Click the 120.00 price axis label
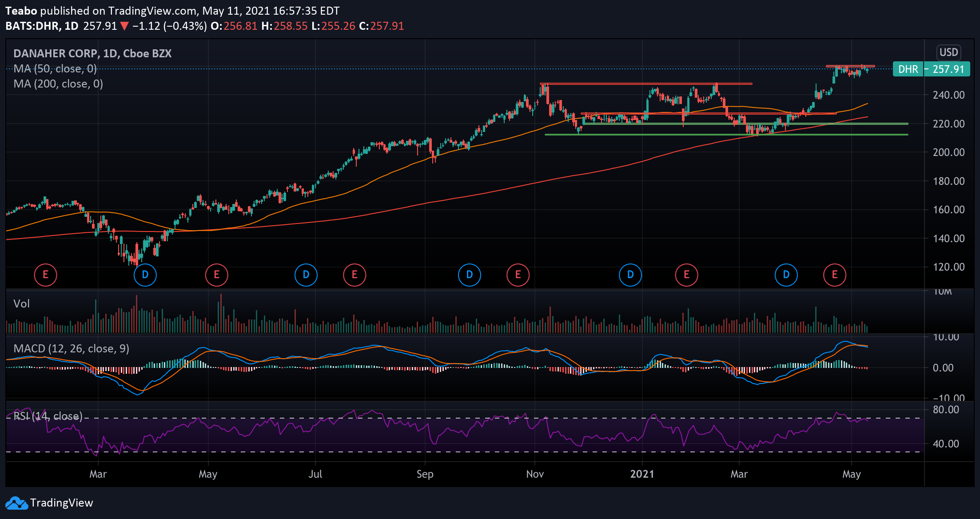980x519 pixels. (948, 267)
